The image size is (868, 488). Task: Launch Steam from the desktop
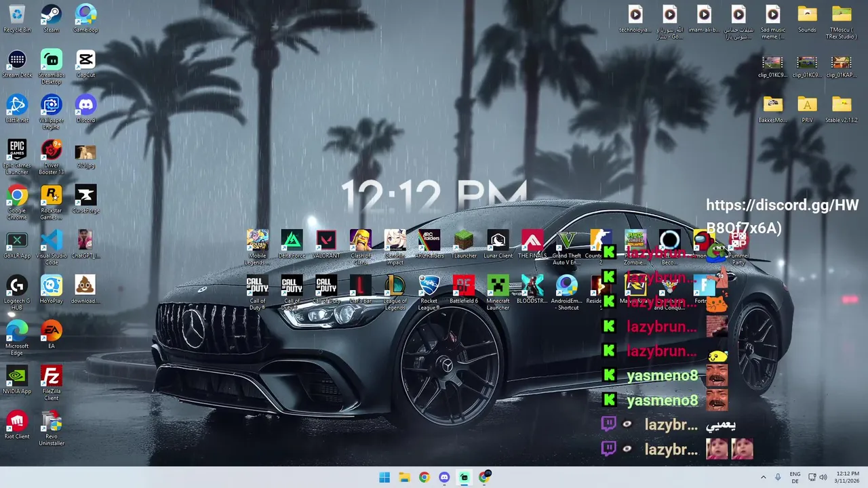[51, 18]
